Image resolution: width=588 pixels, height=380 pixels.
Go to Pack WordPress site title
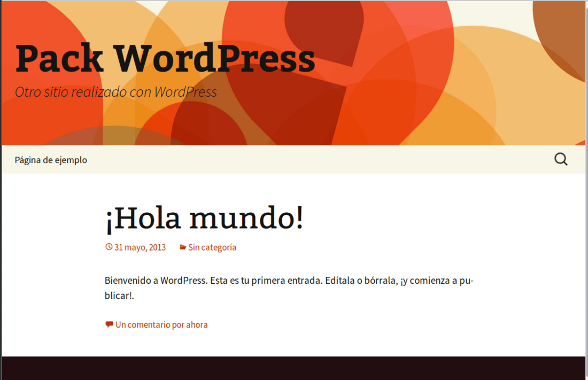click(x=165, y=58)
